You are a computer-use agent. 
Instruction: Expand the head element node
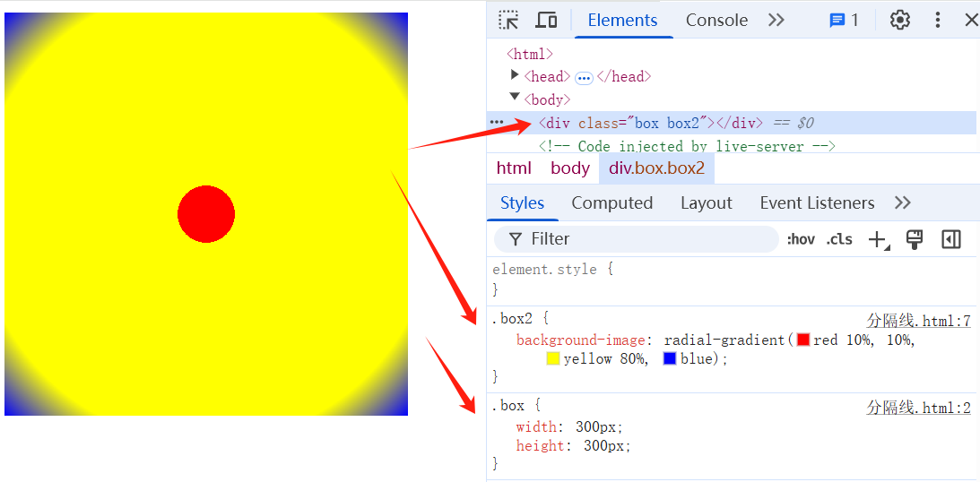[x=515, y=76]
